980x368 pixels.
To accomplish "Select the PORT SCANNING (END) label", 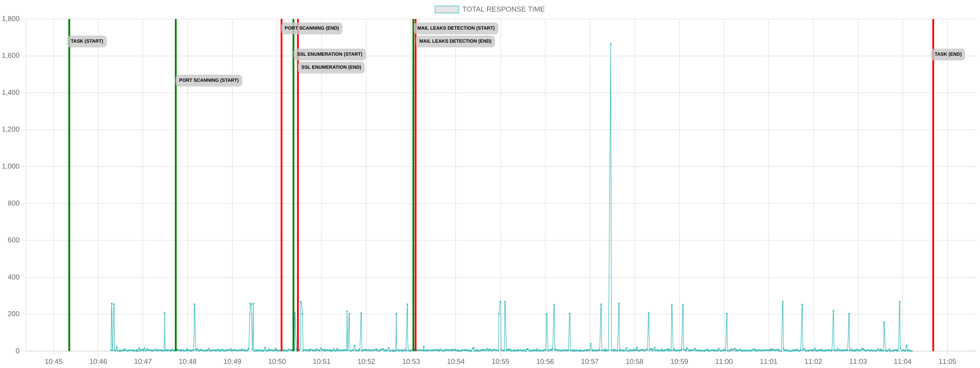I will click(x=312, y=28).
